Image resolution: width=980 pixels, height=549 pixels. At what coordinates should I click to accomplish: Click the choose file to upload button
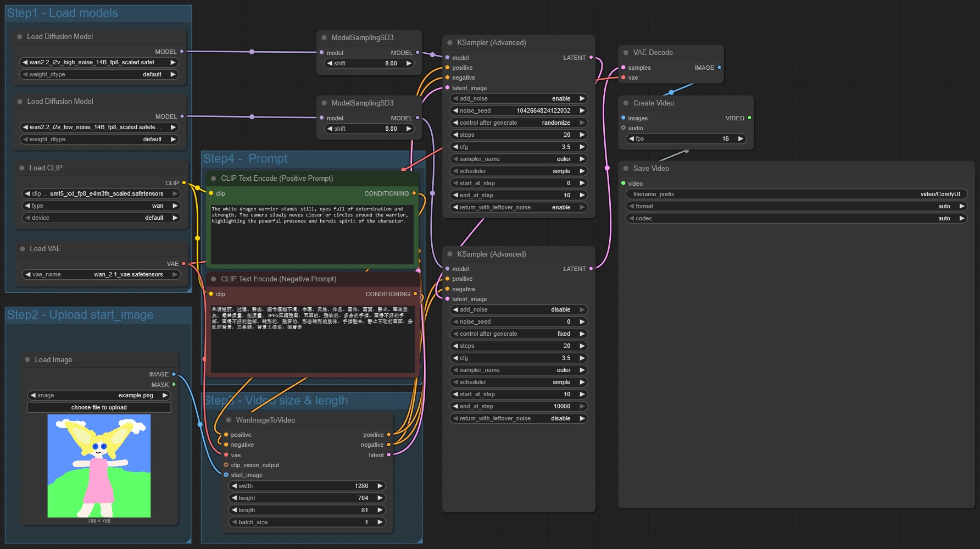99,408
